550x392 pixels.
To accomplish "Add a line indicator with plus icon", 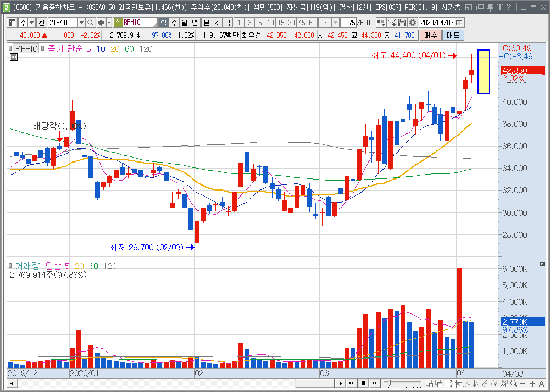I will pos(392,23).
